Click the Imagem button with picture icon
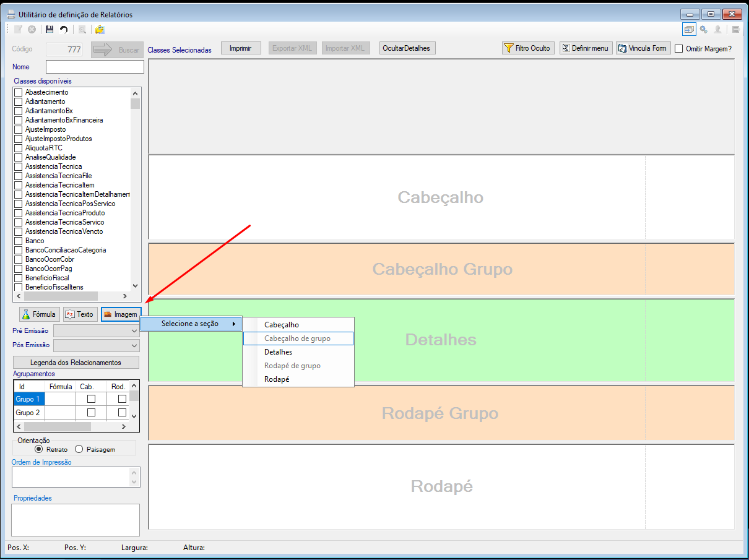 [x=121, y=314]
